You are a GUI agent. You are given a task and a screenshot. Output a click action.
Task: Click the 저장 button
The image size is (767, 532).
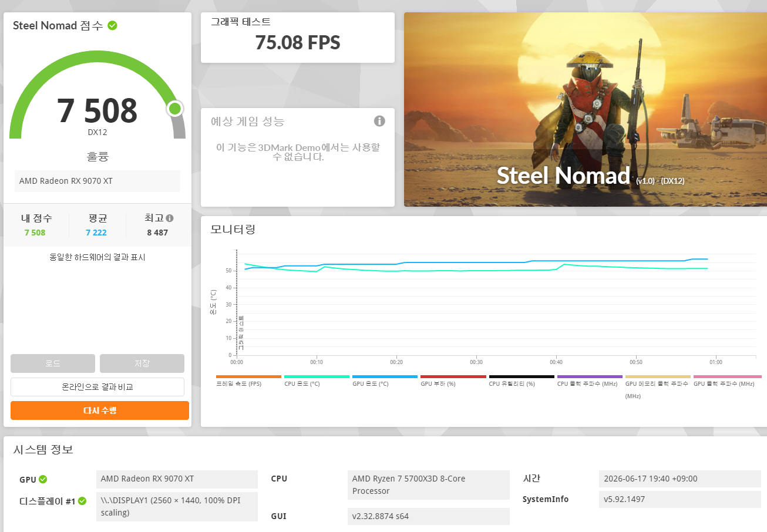point(142,363)
